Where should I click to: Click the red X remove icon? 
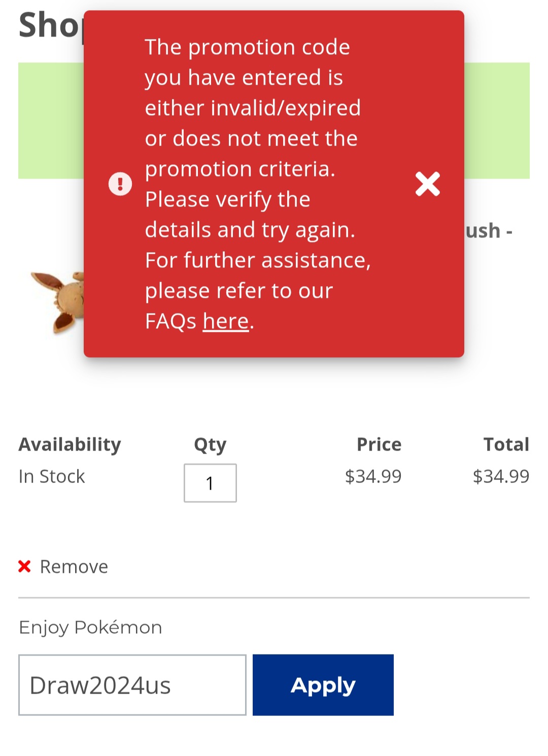coord(24,566)
